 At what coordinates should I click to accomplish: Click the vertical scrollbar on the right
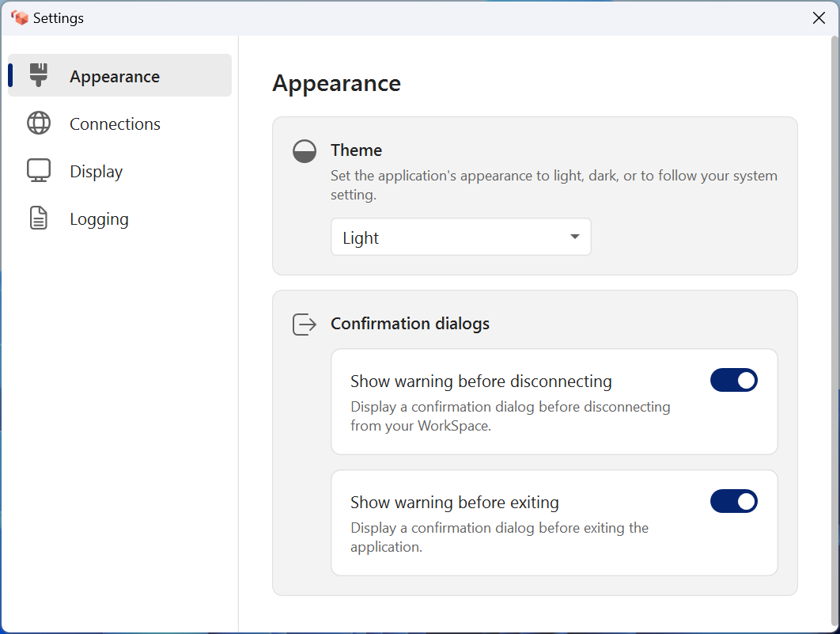(834, 332)
